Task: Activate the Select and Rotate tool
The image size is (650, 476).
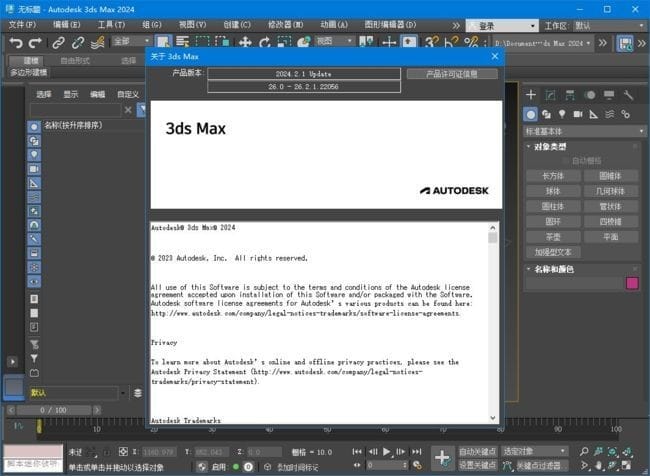Action: [x=264, y=42]
